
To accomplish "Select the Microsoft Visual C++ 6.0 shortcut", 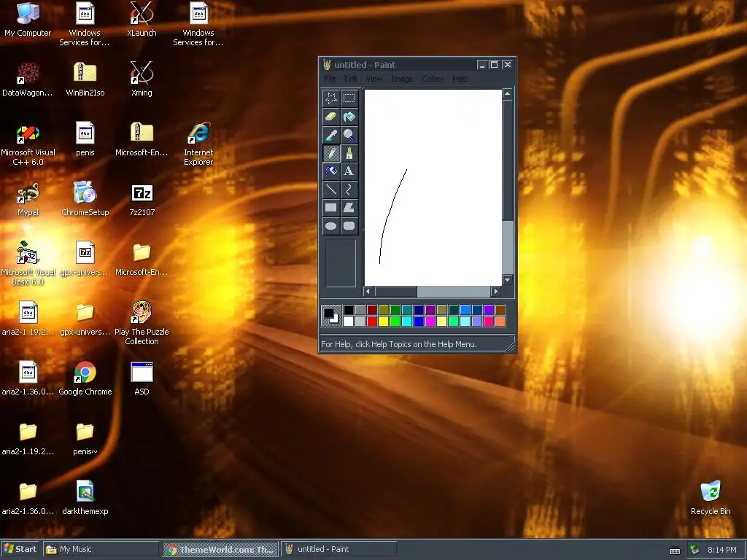I will coord(28,144).
